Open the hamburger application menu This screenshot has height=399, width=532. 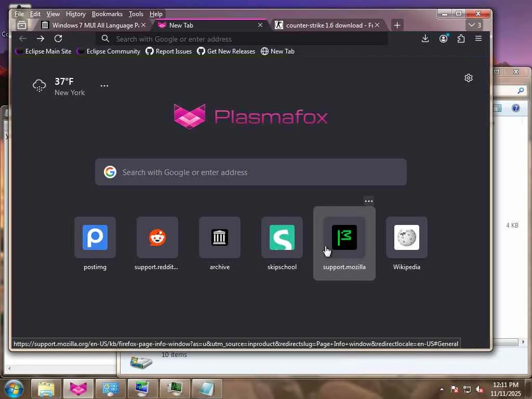478,38
